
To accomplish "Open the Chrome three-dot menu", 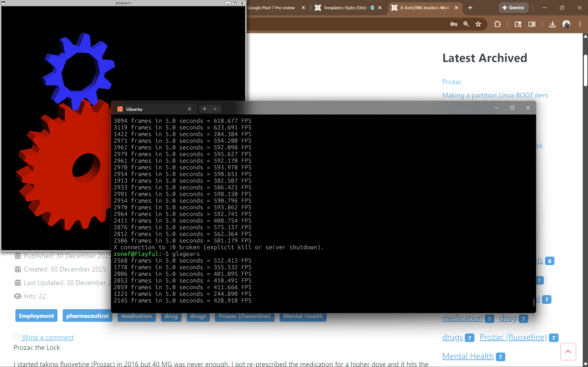I will point(580,24).
